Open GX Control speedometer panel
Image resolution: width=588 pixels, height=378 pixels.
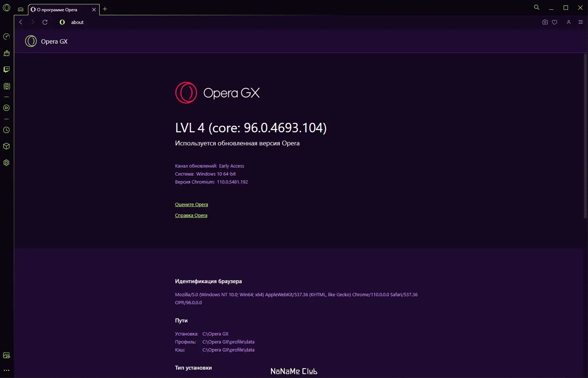point(7,37)
